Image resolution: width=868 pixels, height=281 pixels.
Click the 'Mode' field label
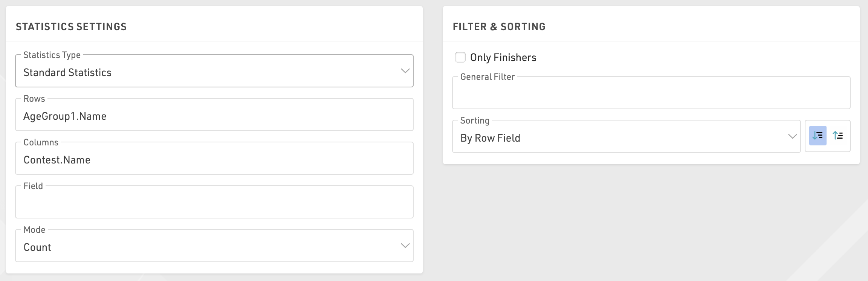tap(34, 230)
